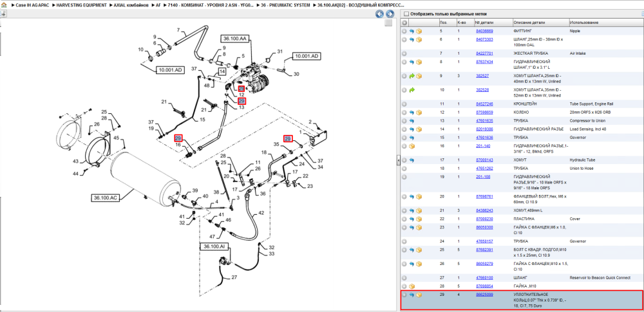The height and width of the screenshot is (312, 644).
Task: Click package box icon for part 201-140
Action: (412, 146)
